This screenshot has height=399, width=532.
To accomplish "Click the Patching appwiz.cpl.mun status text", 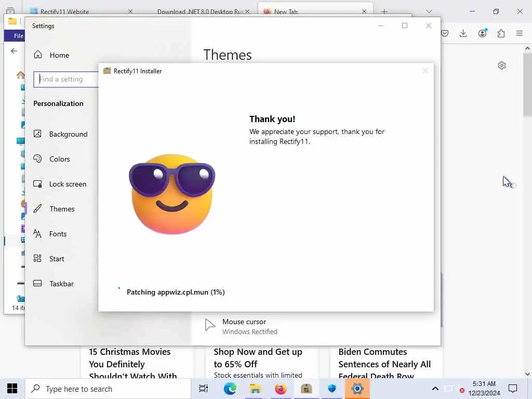I will click(176, 292).
